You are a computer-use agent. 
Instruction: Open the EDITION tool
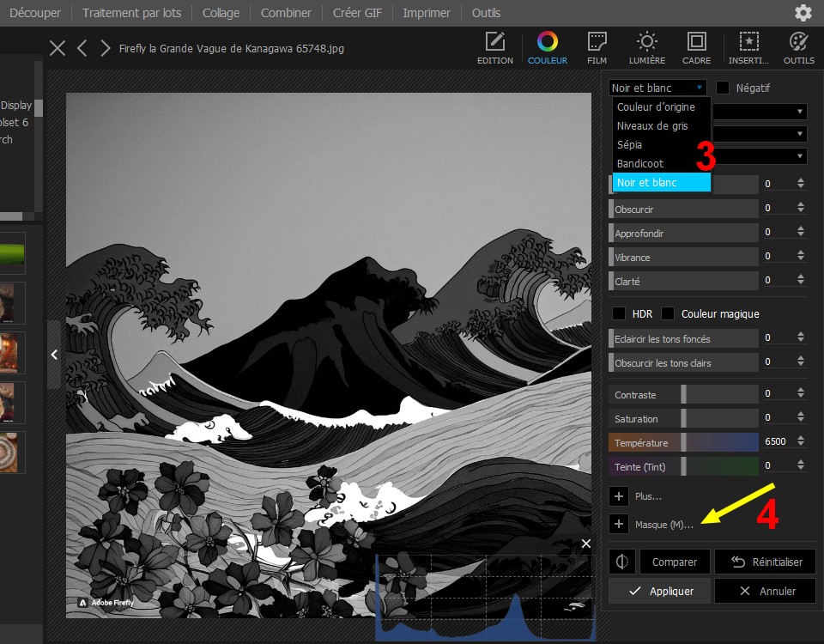(495, 48)
